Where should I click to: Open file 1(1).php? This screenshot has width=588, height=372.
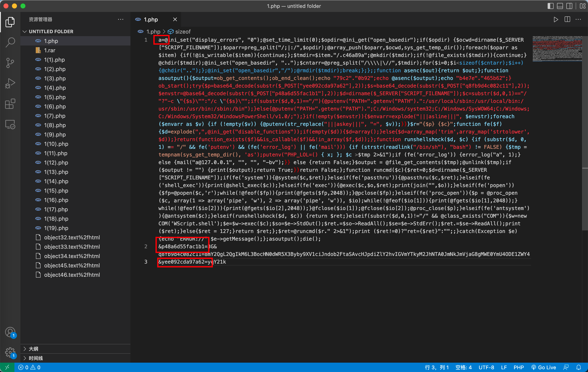75,60
